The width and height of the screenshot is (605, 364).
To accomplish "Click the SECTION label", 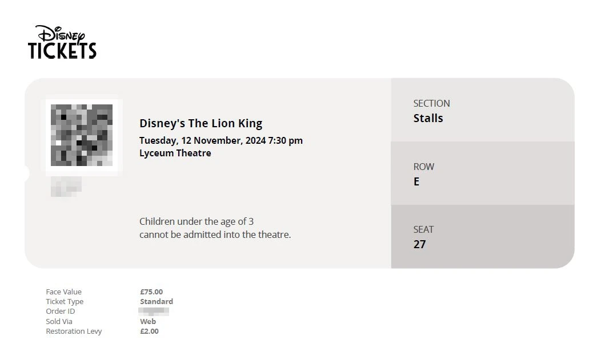I will [431, 103].
